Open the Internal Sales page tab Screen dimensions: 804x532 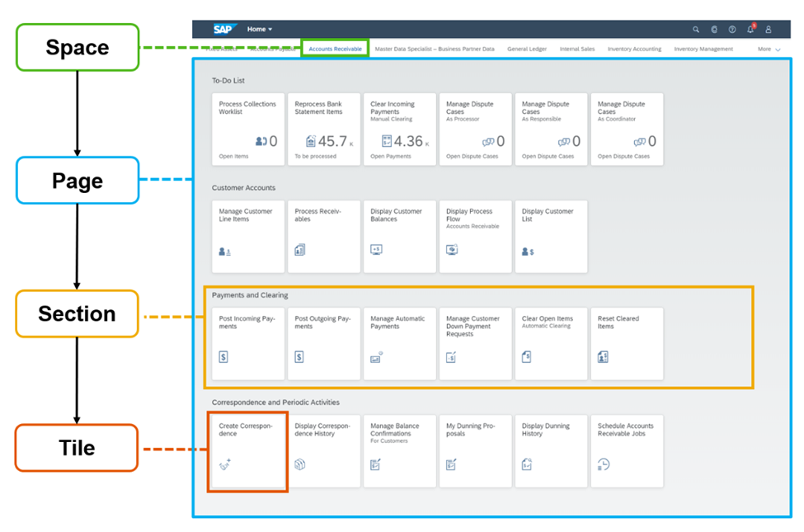coord(578,49)
